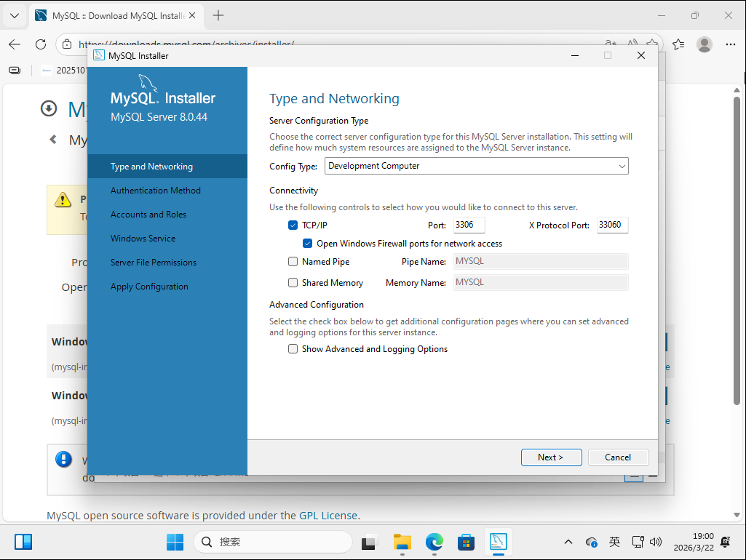Viewport: 746px width, 560px height.
Task: Click the Cancel button in installer
Action: (x=618, y=457)
